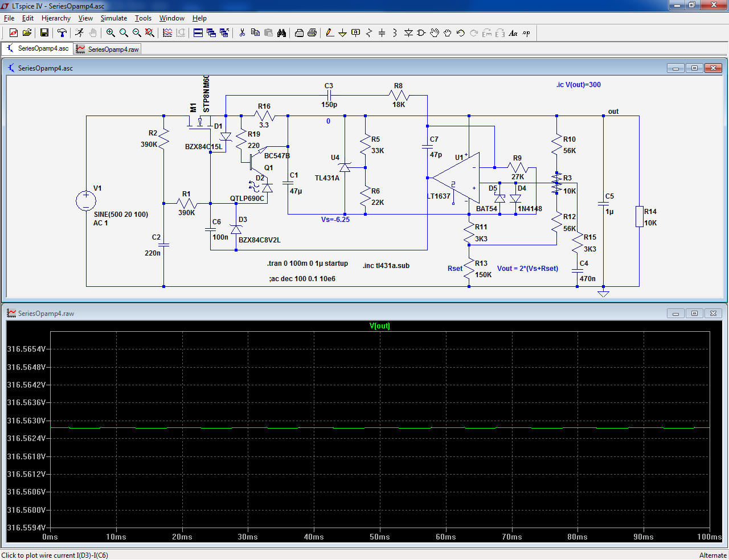729x560 pixels.
Task: Click the 'QTLP690C' LED label
Action: click(x=247, y=199)
